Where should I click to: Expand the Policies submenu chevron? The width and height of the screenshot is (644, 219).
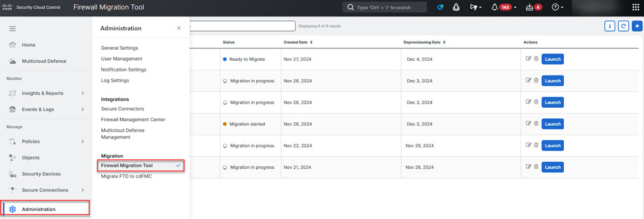pos(83,141)
